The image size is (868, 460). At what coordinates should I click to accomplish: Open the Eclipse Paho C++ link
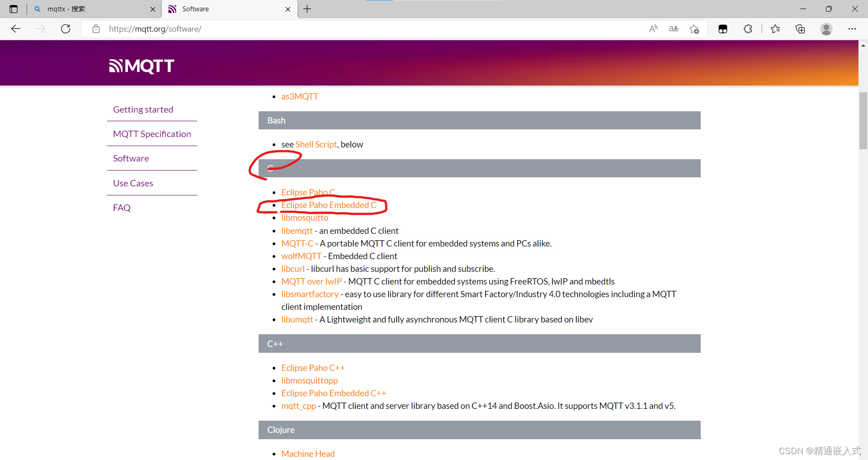click(x=313, y=368)
